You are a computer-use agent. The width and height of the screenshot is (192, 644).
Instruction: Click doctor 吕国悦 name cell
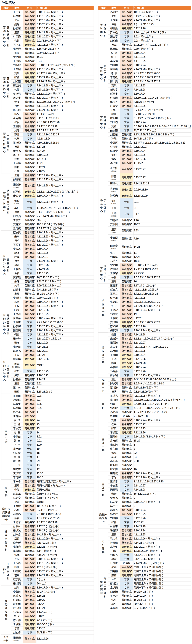click(x=17, y=16)
